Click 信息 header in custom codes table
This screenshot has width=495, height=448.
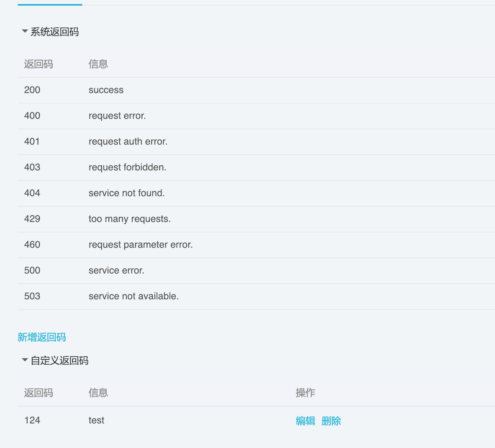98,393
